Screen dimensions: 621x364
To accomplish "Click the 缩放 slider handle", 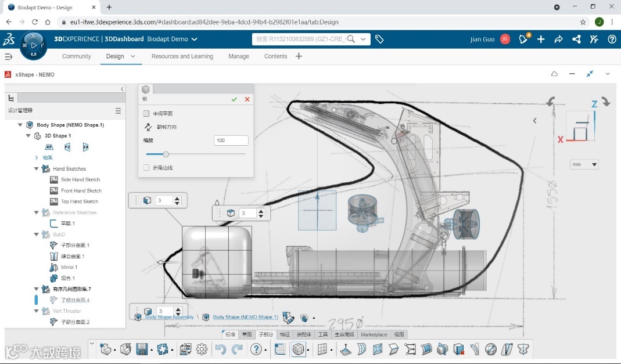I will coord(166,154).
